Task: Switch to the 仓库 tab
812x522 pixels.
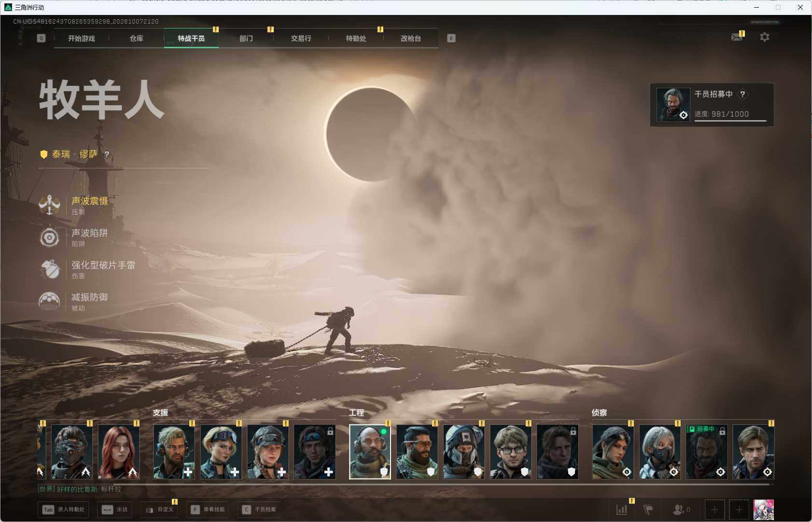Action: tap(137, 38)
